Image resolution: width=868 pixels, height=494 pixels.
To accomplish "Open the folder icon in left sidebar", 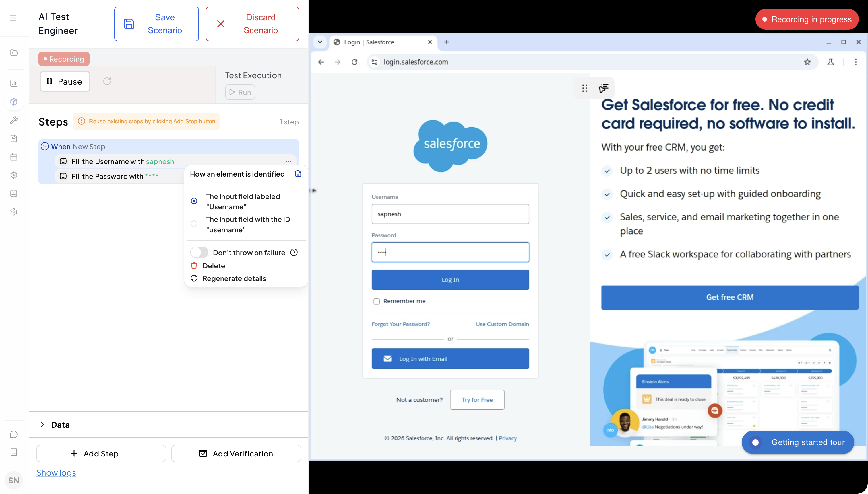I will point(14,52).
